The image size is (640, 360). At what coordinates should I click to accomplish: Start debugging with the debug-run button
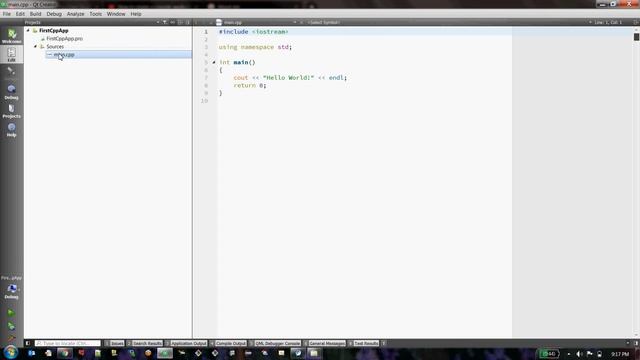coord(11,326)
